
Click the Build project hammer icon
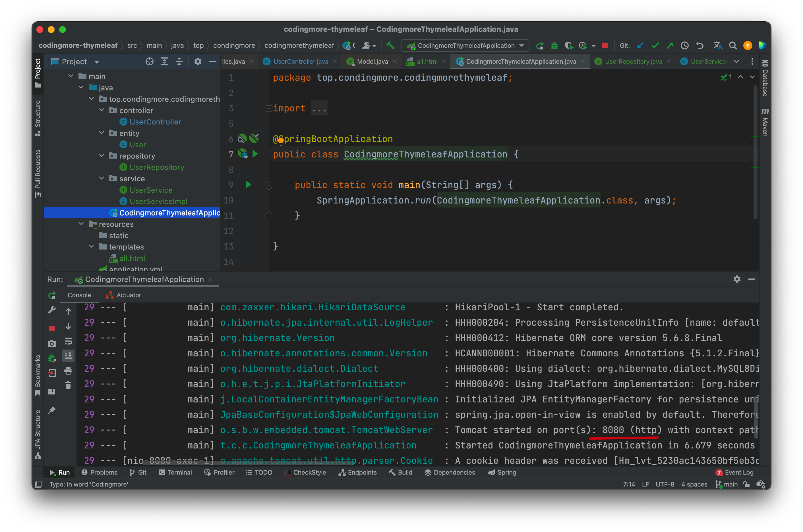click(390, 45)
